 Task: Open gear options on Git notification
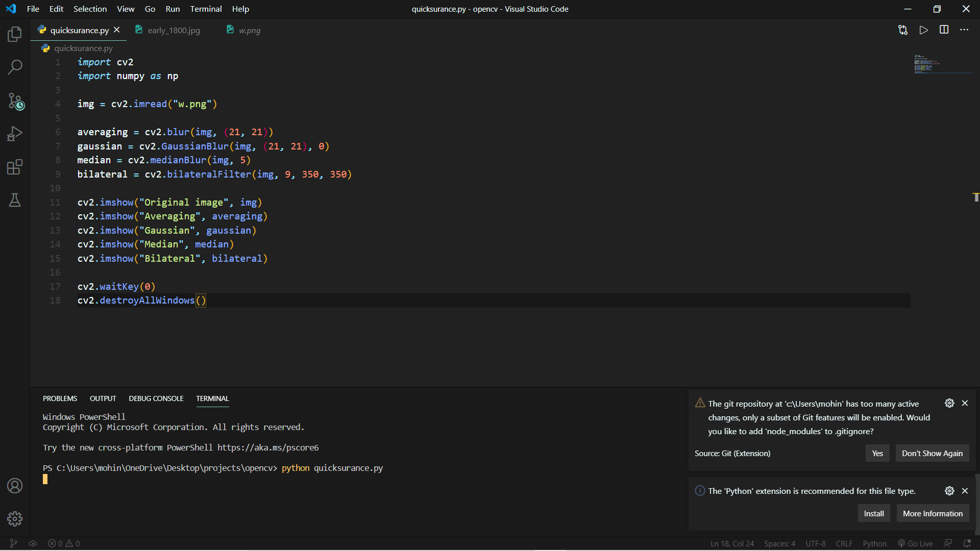coord(949,403)
